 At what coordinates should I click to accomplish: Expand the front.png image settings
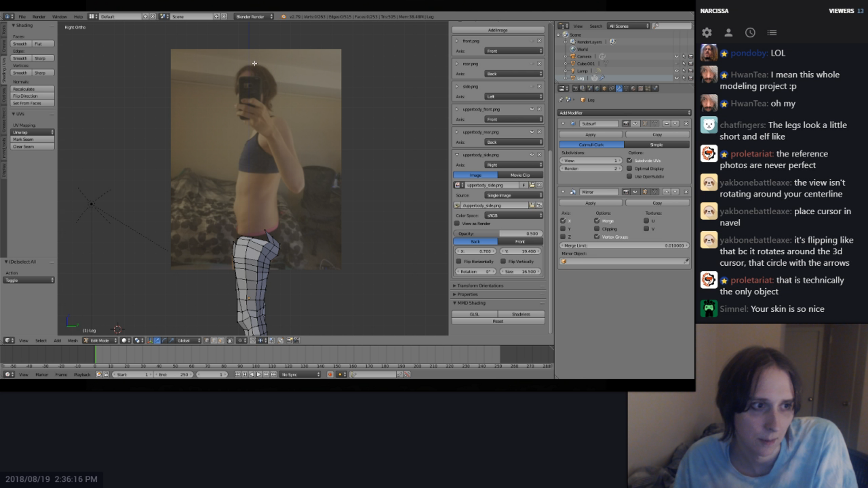tap(457, 41)
